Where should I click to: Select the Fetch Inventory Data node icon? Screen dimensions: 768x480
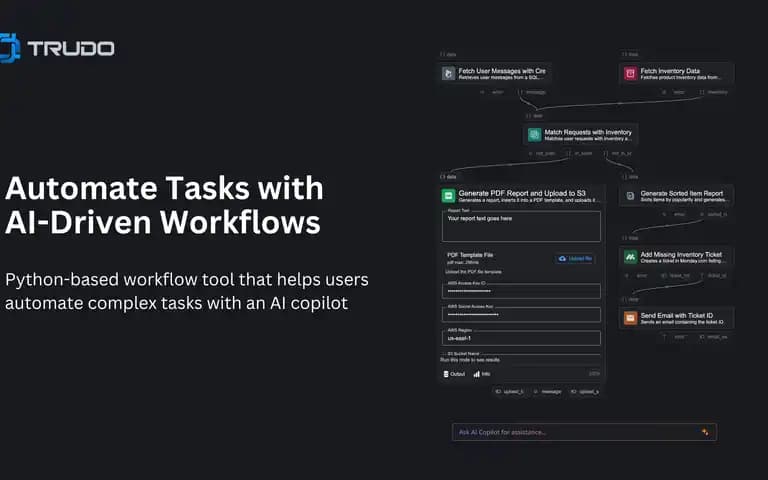point(630,73)
